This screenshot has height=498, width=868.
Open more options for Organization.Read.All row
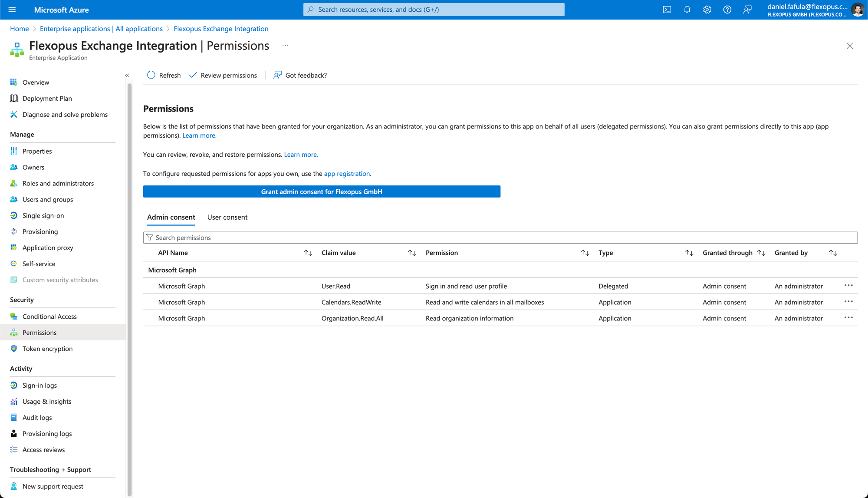pos(848,318)
